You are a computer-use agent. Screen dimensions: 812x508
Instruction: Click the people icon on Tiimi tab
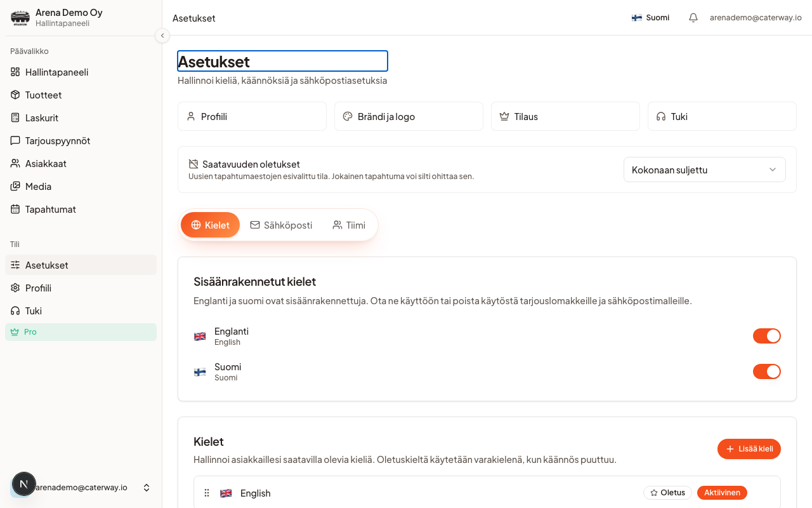click(x=337, y=225)
